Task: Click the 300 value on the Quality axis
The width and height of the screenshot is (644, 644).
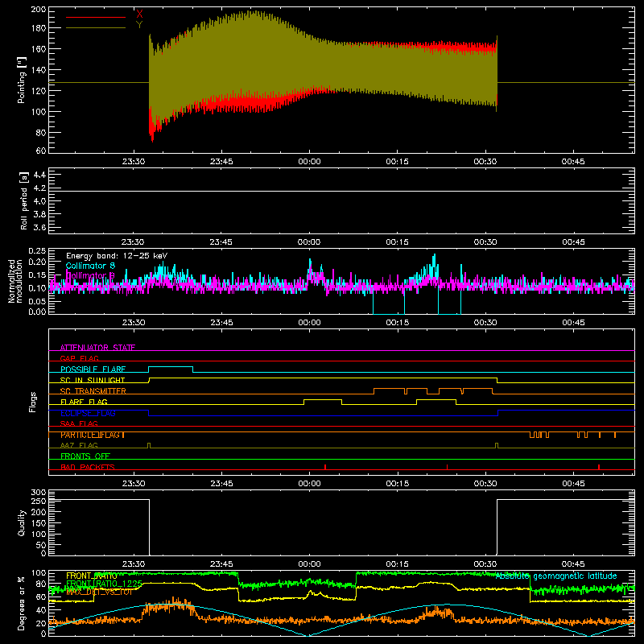Action: (x=39, y=493)
